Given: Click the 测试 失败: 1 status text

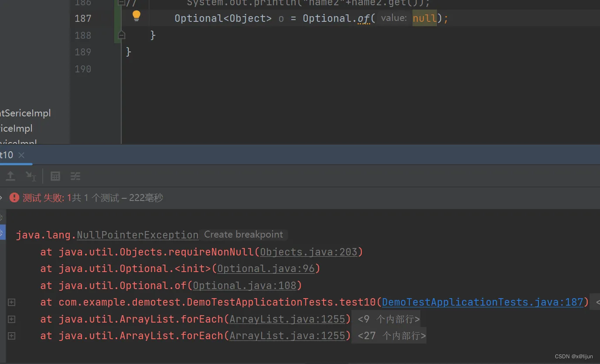Looking at the screenshot, I should coord(47,198).
